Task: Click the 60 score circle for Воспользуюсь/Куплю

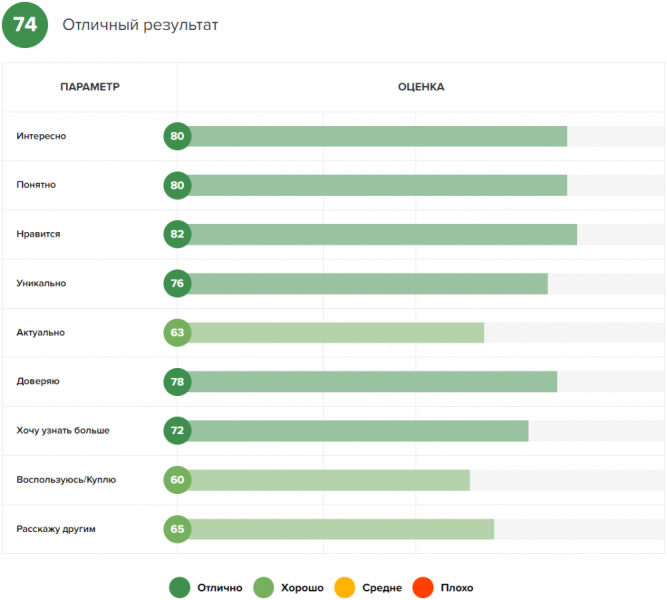Action: tap(178, 480)
